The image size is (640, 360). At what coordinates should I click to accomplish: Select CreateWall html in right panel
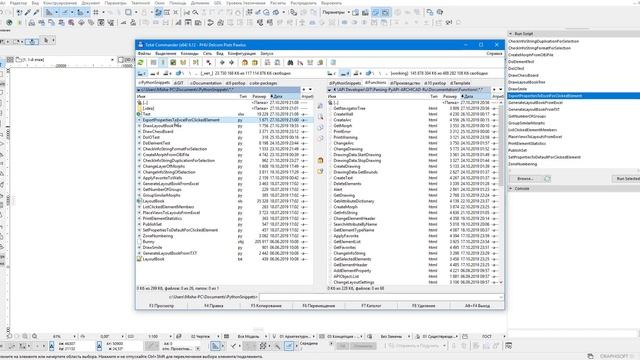point(343,114)
